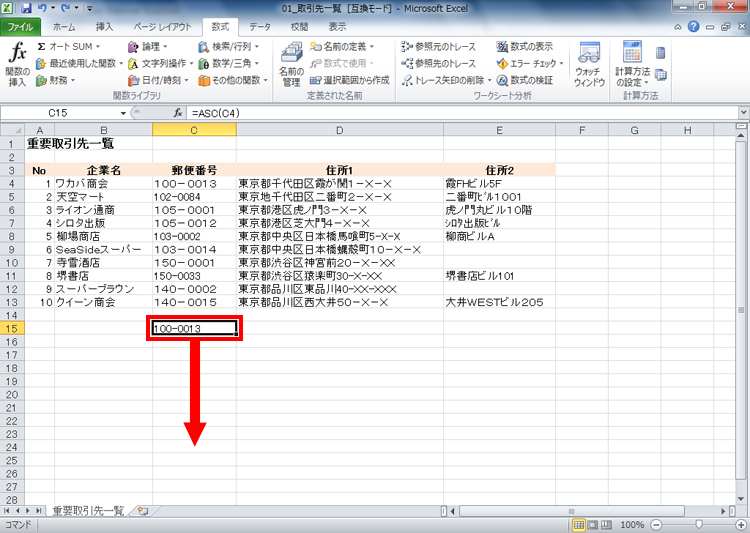Viewport: 750px width, 533px height.
Task: Open the File (ファイル) tab
Action: tap(20, 27)
